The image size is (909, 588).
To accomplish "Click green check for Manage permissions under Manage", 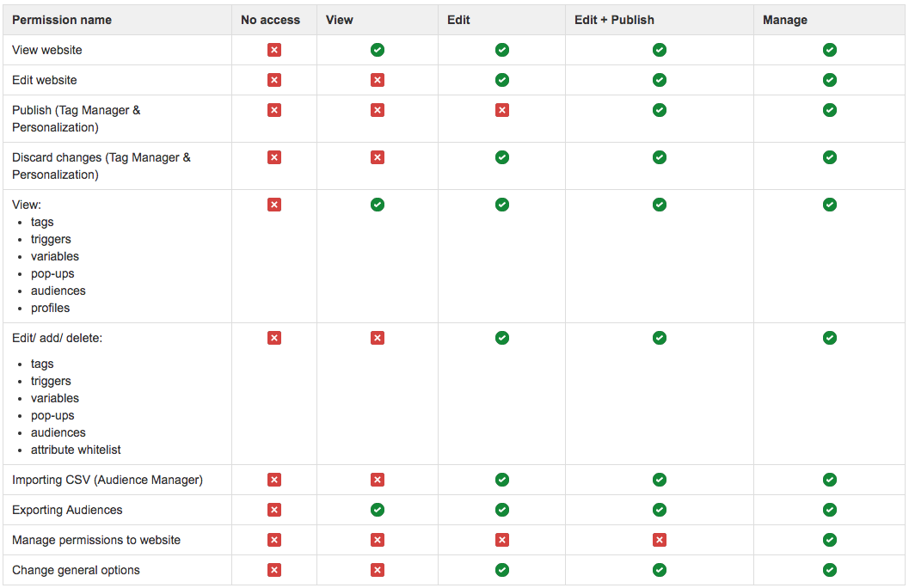I will coord(830,540).
